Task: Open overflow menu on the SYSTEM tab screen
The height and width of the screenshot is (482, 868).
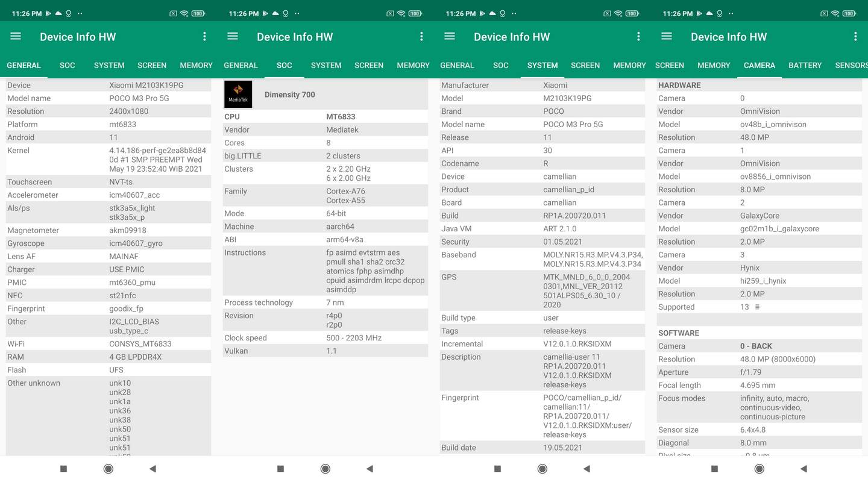Action: tap(638, 37)
